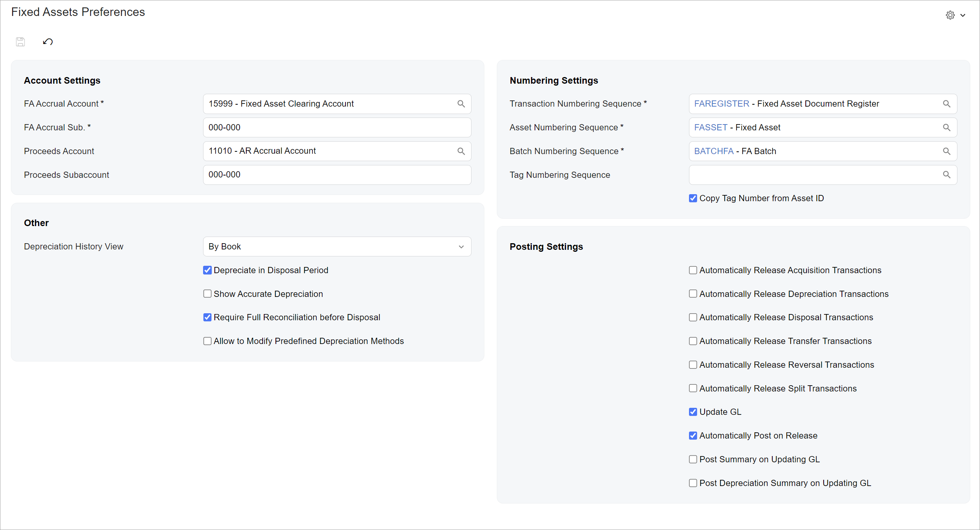Uncheck Depreciate in Disposal Period

click(207, 270)
